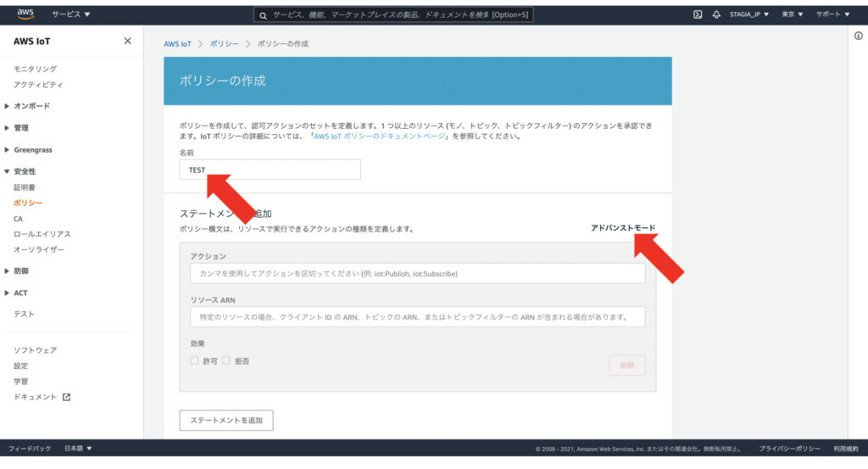Click external link icon beside ドキュメント

pos(67,397)
